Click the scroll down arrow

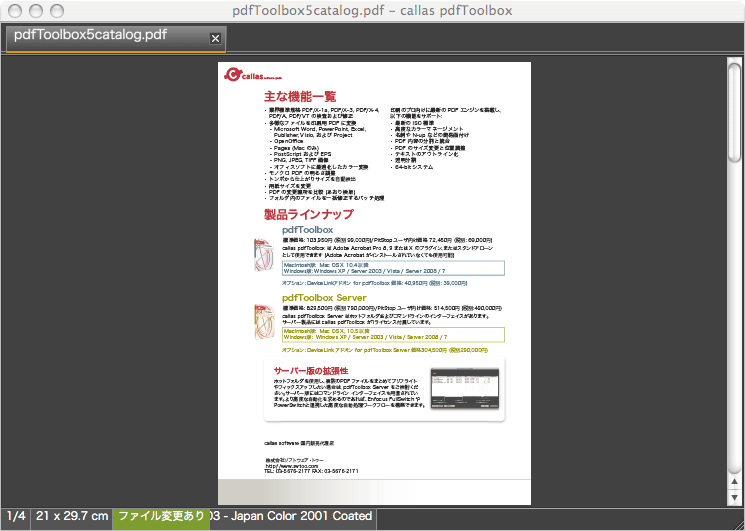[735, 497]
